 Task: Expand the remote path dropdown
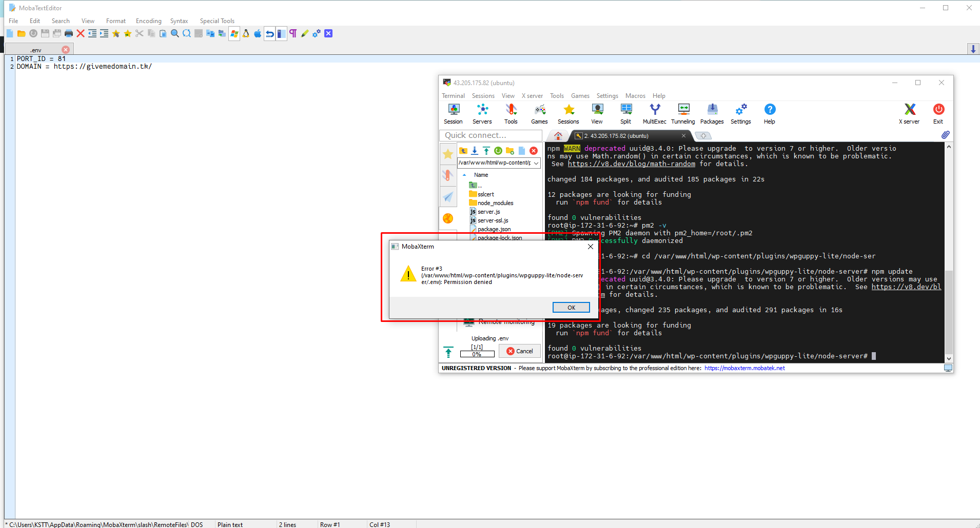click(x=536, y=163)
